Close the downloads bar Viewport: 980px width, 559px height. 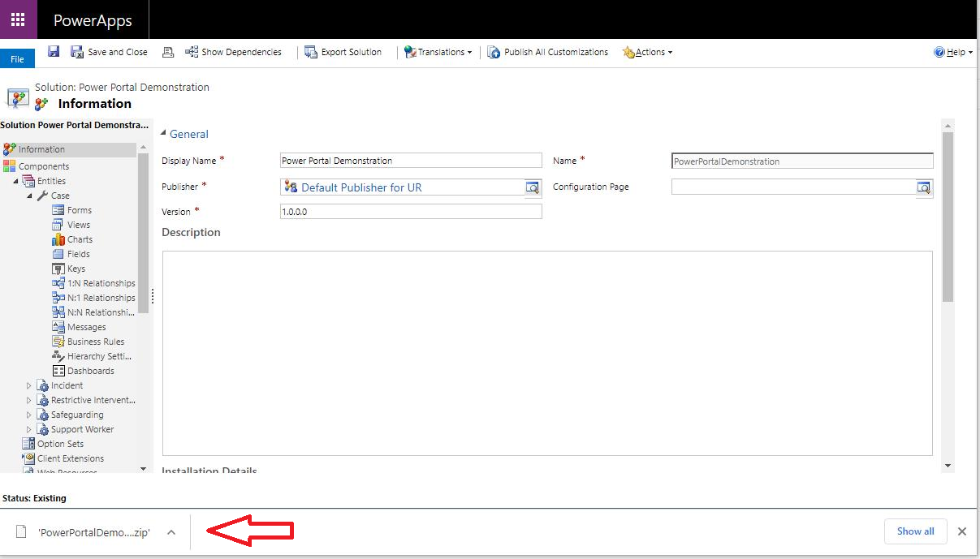(961, 531)
